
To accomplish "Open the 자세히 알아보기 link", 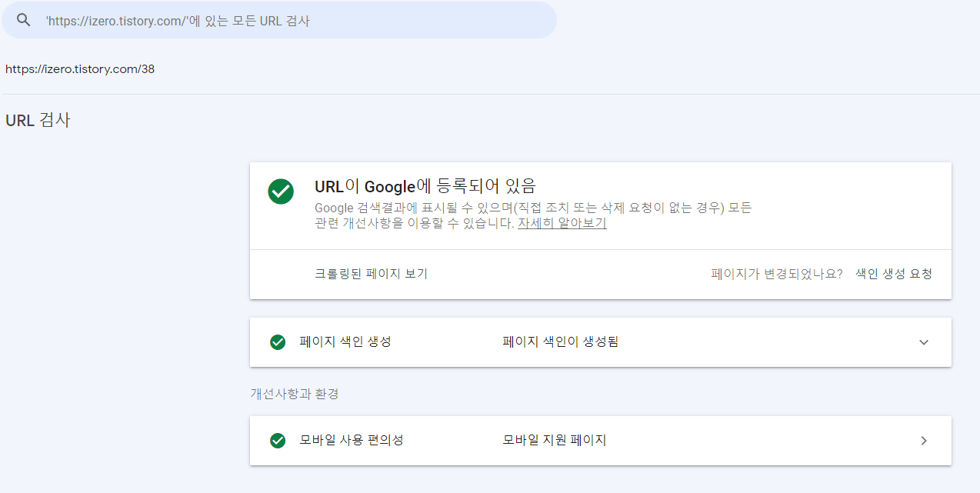I will pyautogui.click(x=562, y=224).
